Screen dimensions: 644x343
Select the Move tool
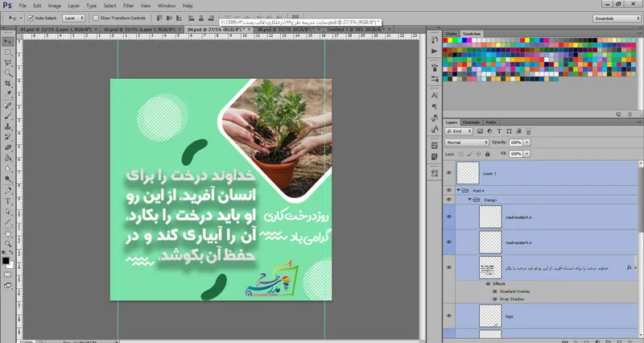tap(7, 42)
